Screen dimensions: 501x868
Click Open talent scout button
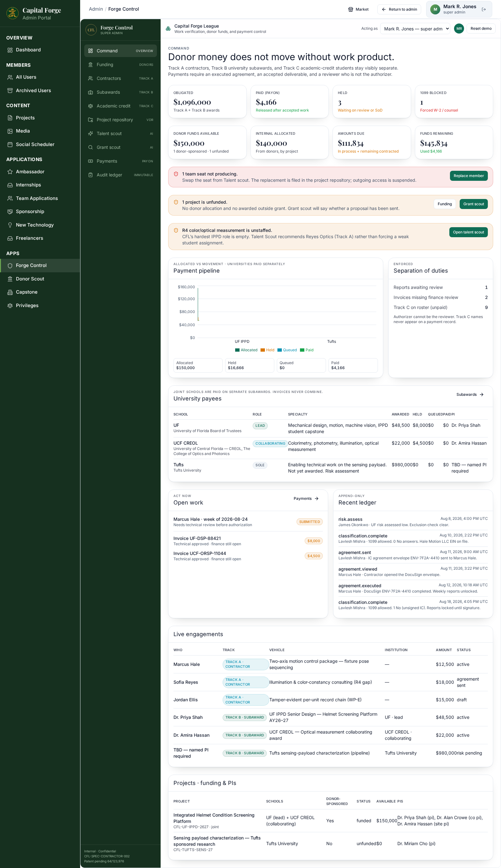468,233
